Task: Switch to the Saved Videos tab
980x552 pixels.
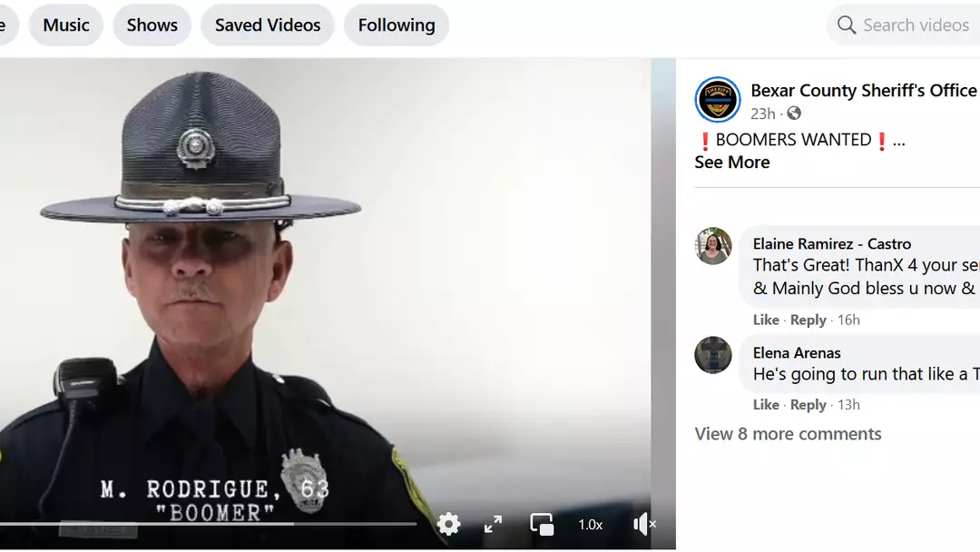Action: [x=268, y=25]
